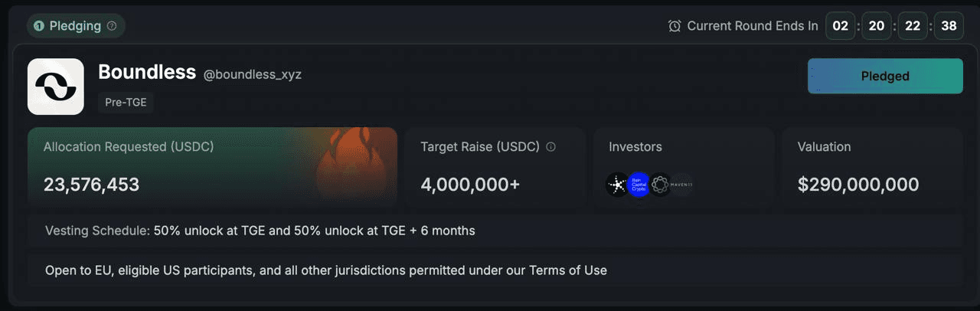
Task: Click the countdown days box showing 02
Action: [x=841, y=26]
